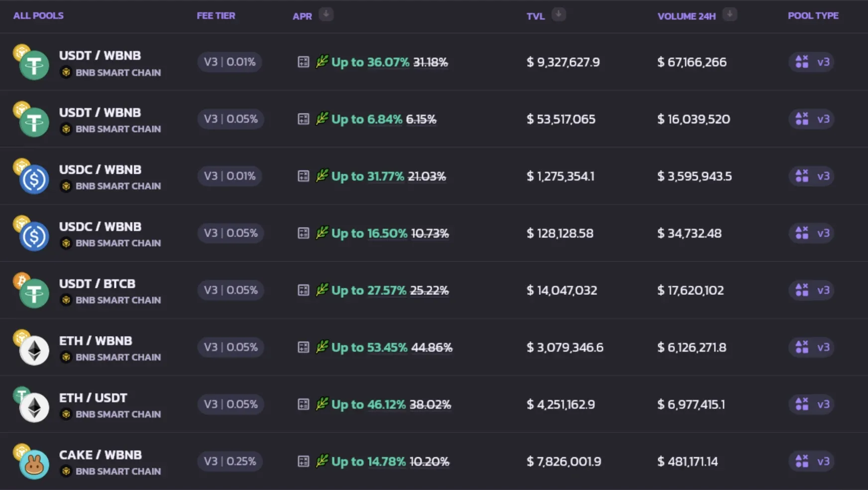Open the USDT / BTCB pool name
868x490 pixels.
(x=97, y=284)
